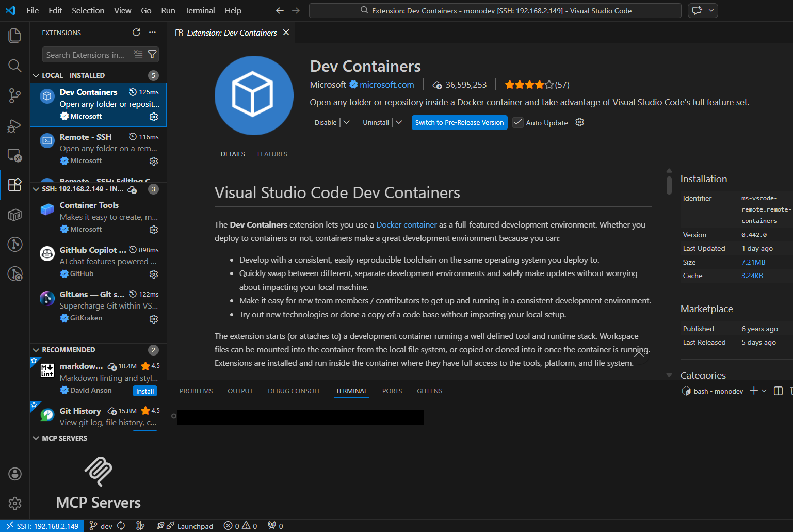Screen dimensions: 793x532
Task: Open the File menu
Action: tap(33, 10)
